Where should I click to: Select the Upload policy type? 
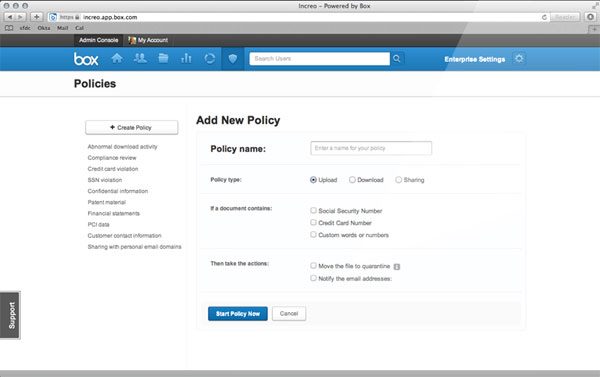(x=313, y=180)
